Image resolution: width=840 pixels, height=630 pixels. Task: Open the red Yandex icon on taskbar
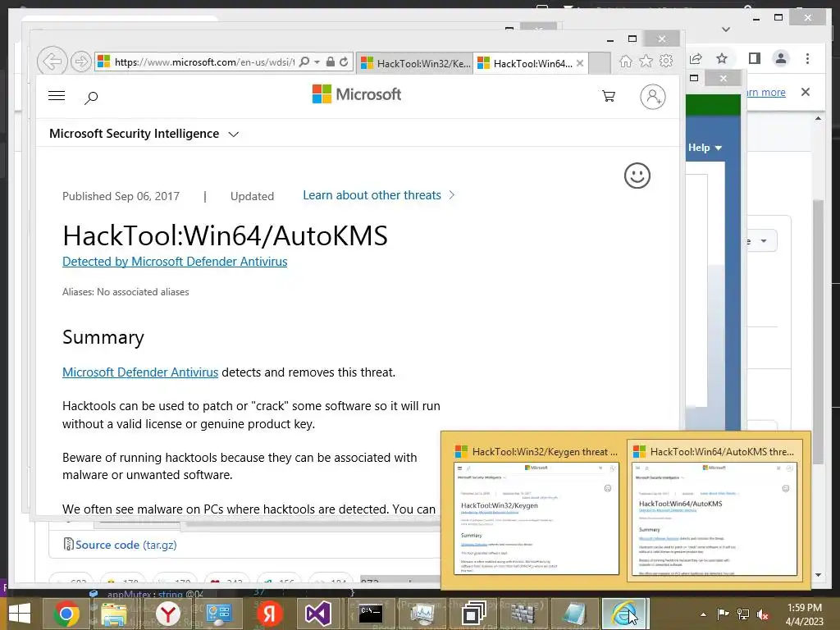[x=269, y=614]
